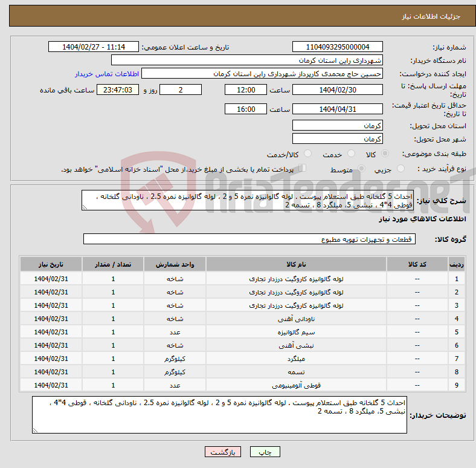Click the ناودانی آهنی item cell

point(296,319)
